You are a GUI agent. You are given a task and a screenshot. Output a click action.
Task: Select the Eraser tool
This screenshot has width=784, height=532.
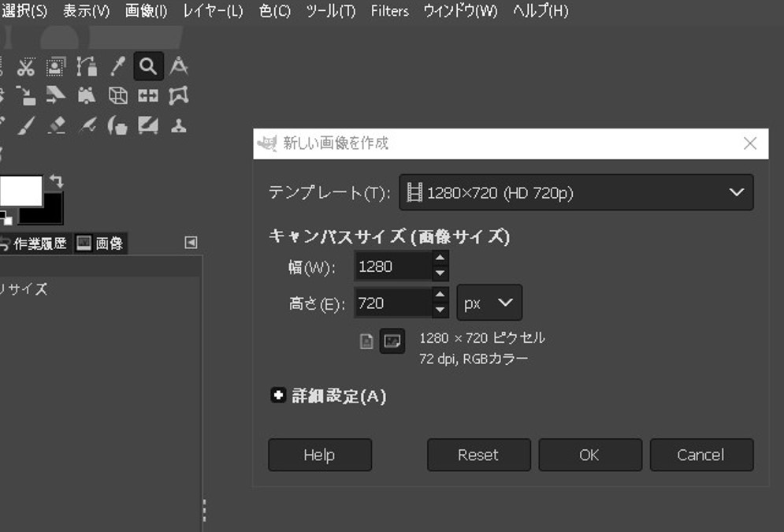pos(57,125)
